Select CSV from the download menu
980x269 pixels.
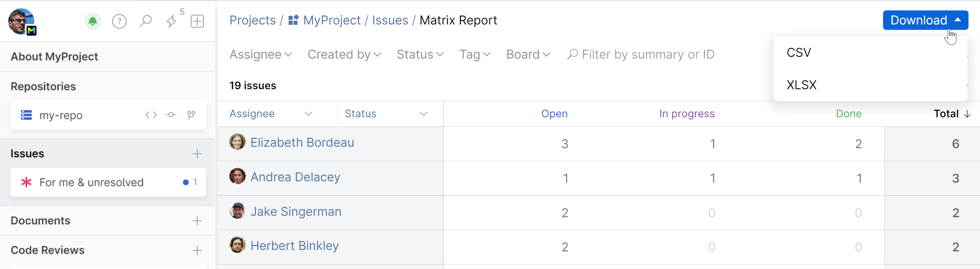[x=799, y=53]
